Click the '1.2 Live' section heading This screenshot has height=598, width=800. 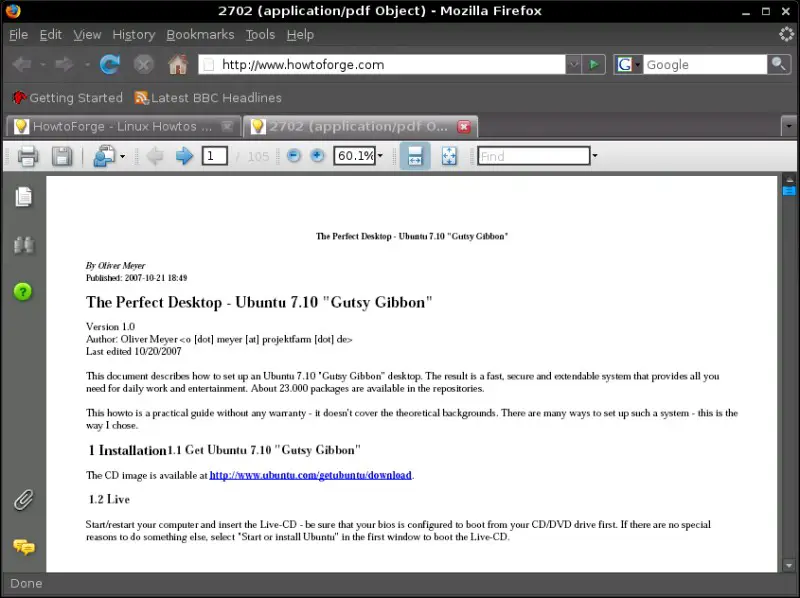tap(109, 499)
